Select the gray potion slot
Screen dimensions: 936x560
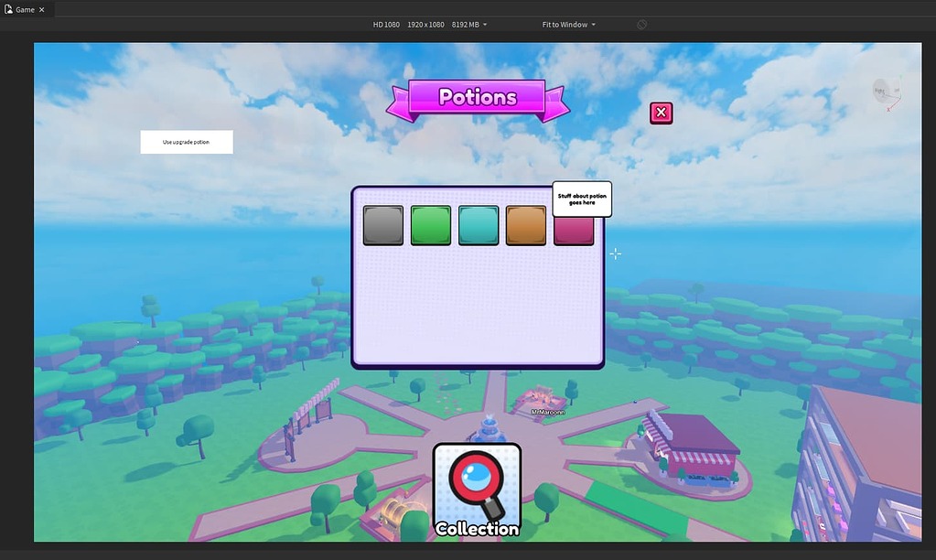pyautogui.click(x=382, y=224)
